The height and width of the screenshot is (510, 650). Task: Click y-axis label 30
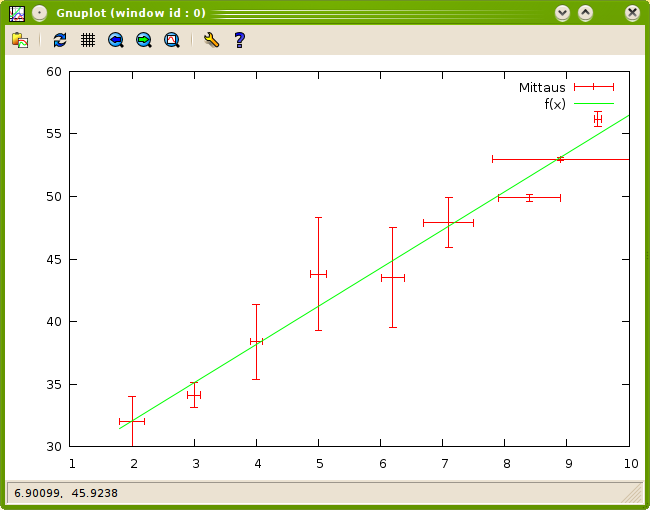pyautogui.click(x=54, y=447)
